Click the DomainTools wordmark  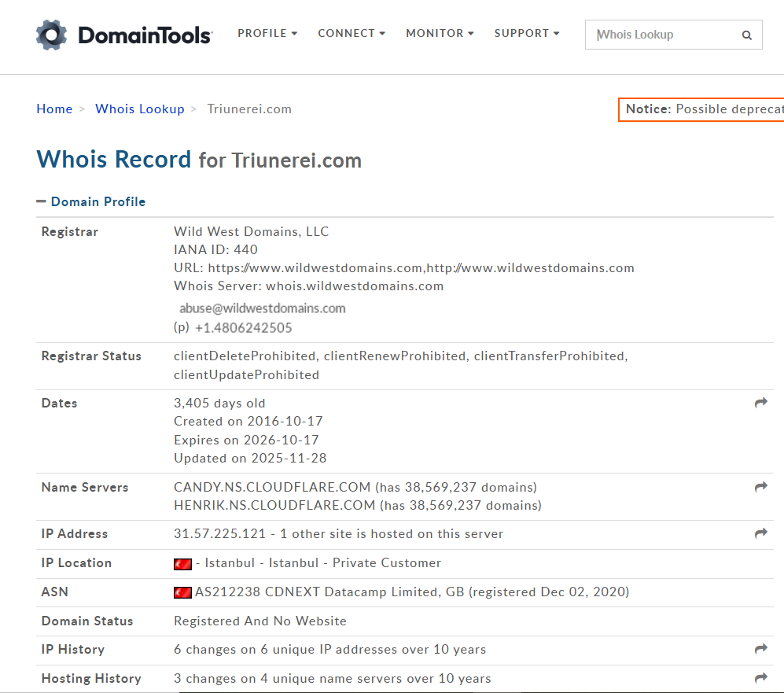(145, 35)
